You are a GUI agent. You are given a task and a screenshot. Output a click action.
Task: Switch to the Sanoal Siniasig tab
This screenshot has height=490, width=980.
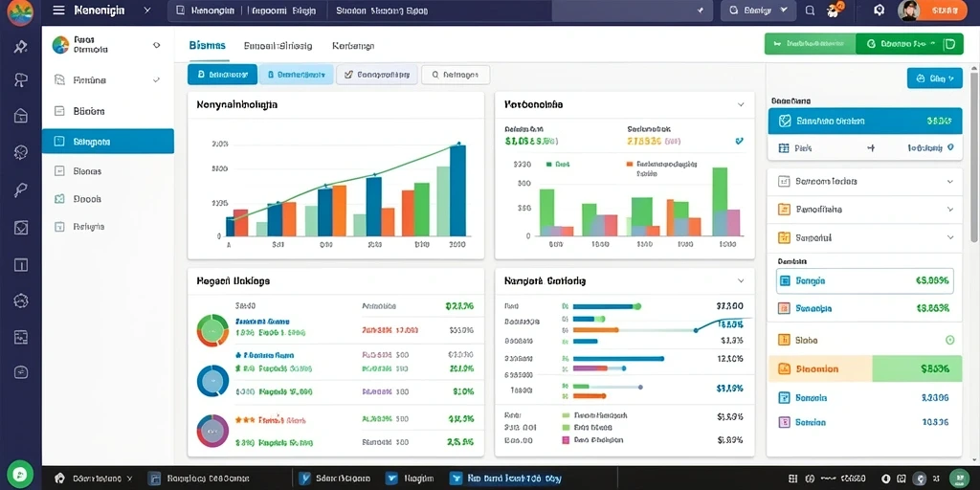pyautogui.click(x=278, y=46)
